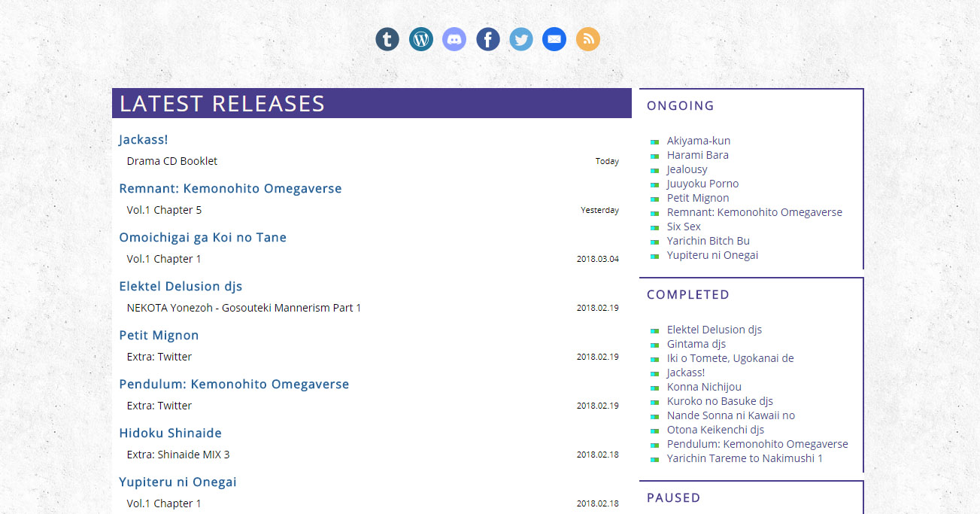
Task: Select Six Sex in Ongoing list
Action: click(x=684, y=227)
